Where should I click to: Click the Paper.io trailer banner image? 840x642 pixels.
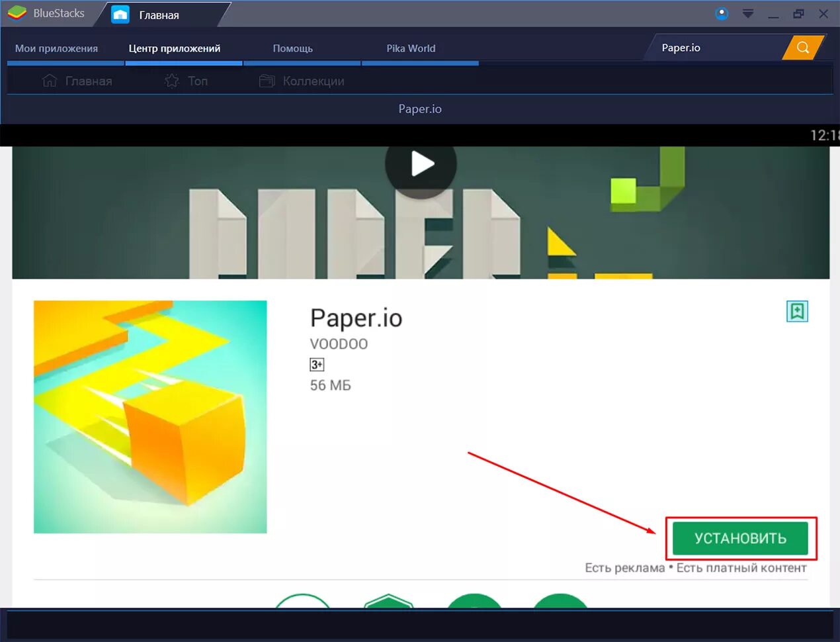click(x=421, y=212)
